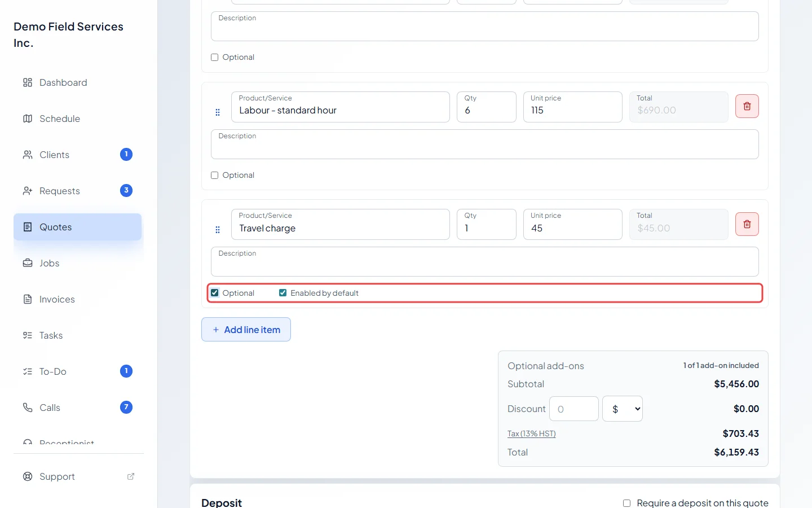Navigate to Schedule
The width and height of the screenshot is (812, 508).
click(x=78, y=119)
